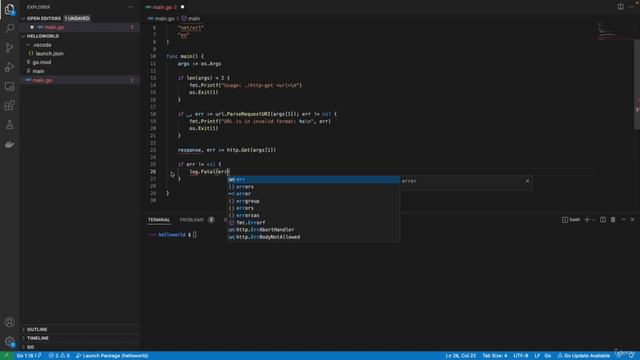Image resolution: width=640 pixels, height=360 pixels.
Task: Click the minimap code overview
Action: (614, 31)
